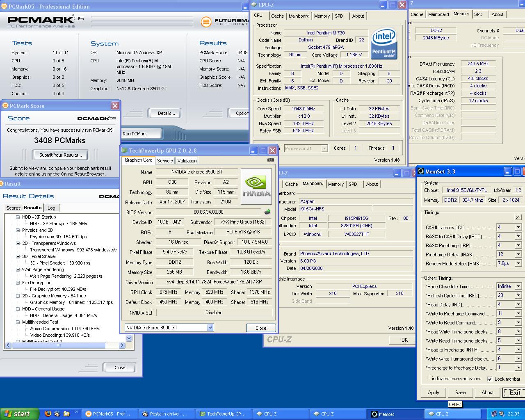Screen dimensions: 525x420
Task: Open About tab in front CPU-Z window
Action: click(358, 16)
